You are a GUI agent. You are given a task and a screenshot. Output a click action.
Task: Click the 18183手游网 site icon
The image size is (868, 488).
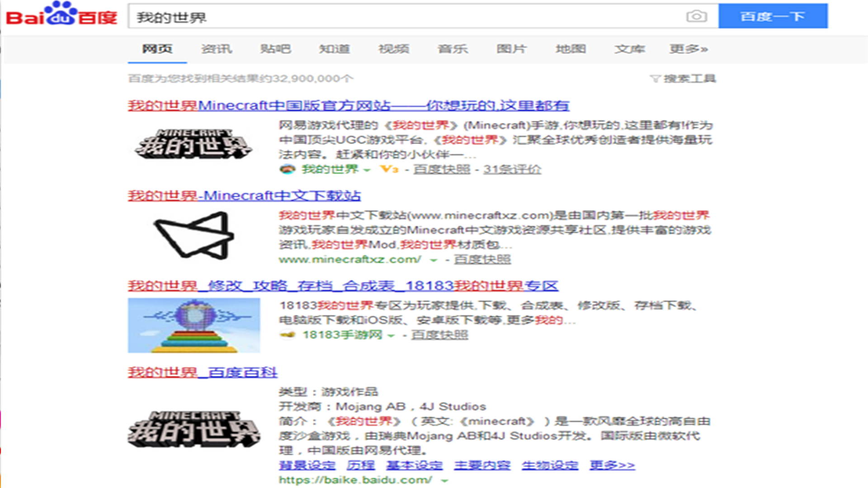(287, 335)
